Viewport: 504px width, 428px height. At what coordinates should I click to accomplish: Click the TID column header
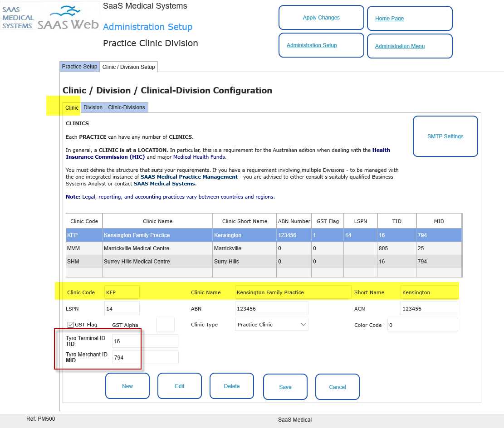click(x=396, y=221)
